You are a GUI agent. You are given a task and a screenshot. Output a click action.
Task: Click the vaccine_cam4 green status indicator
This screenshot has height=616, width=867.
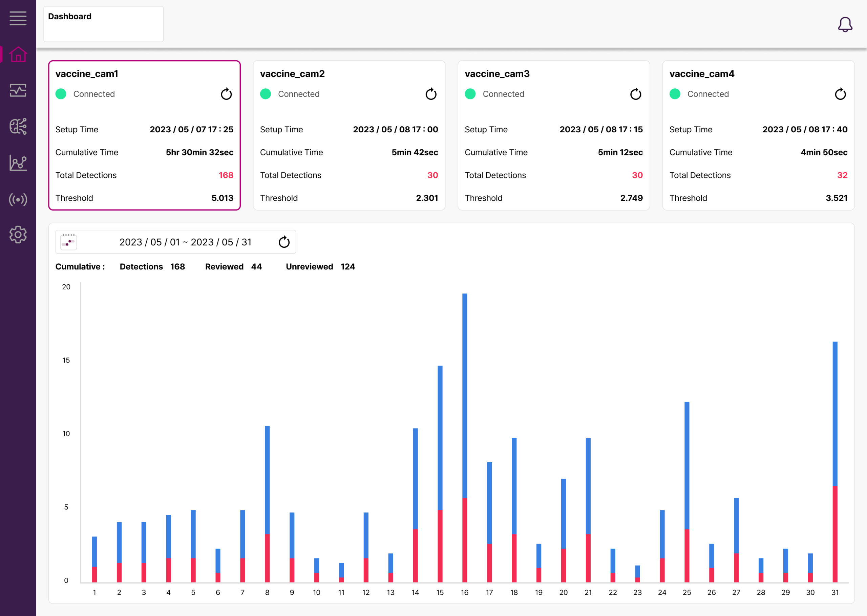(x=675, y=94)
